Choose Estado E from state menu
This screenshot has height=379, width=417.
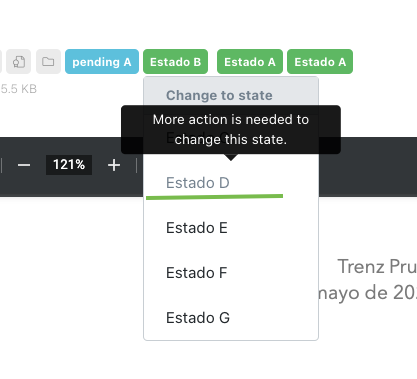click(197, 228)
